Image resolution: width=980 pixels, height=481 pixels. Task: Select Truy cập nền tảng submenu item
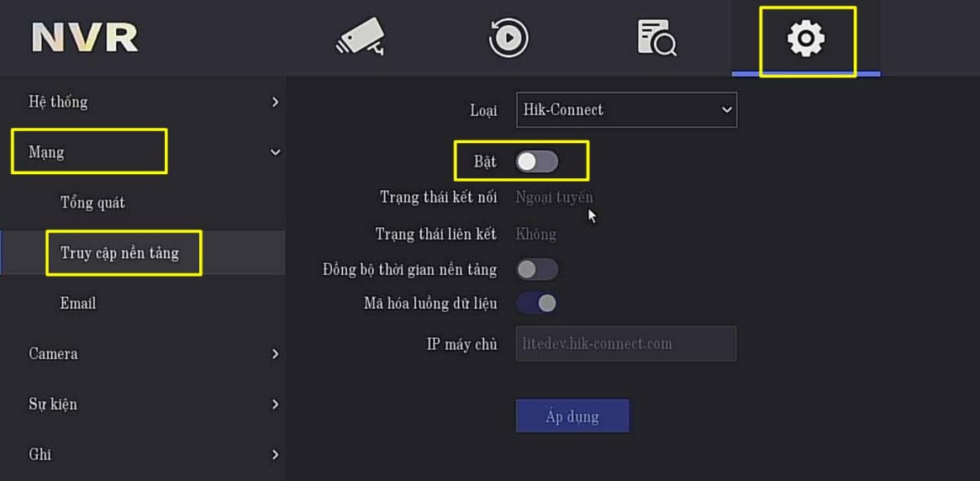pyautogui.click(x=119, y=253)
